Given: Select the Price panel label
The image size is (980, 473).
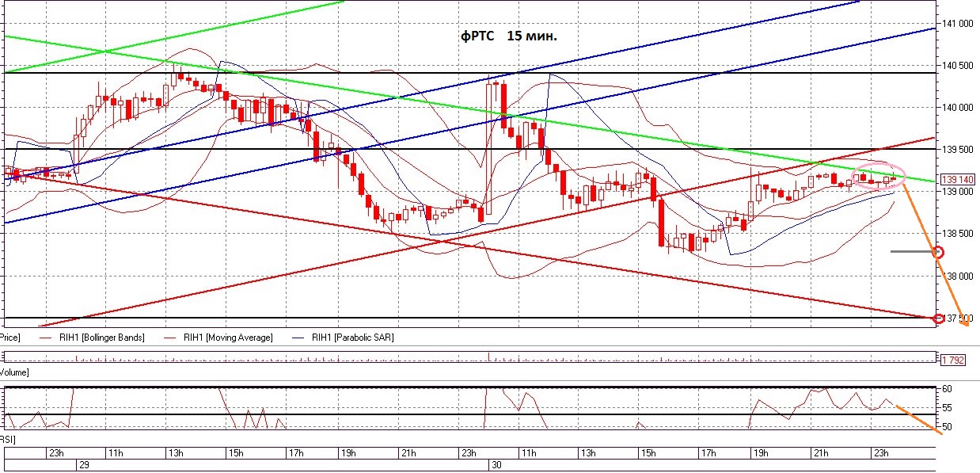Looking at the screenshot, I should pyautogui.click(x=9, y=338).
